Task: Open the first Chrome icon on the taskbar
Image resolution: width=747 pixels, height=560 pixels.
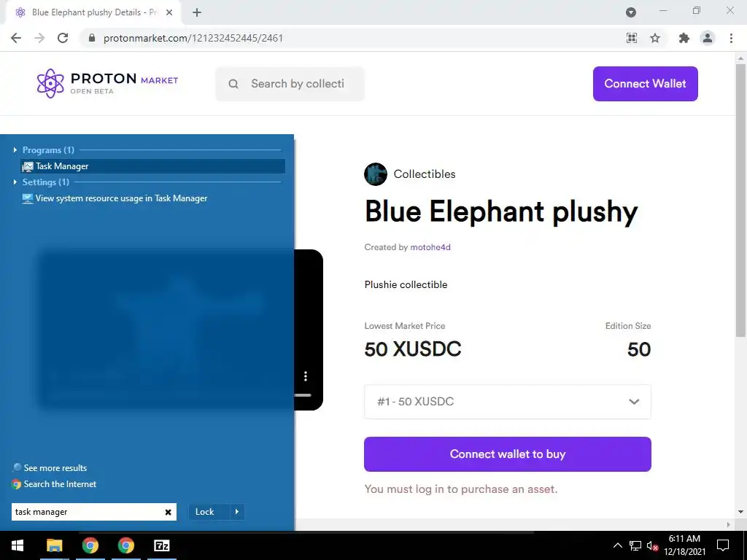Action: pos(90,545)
